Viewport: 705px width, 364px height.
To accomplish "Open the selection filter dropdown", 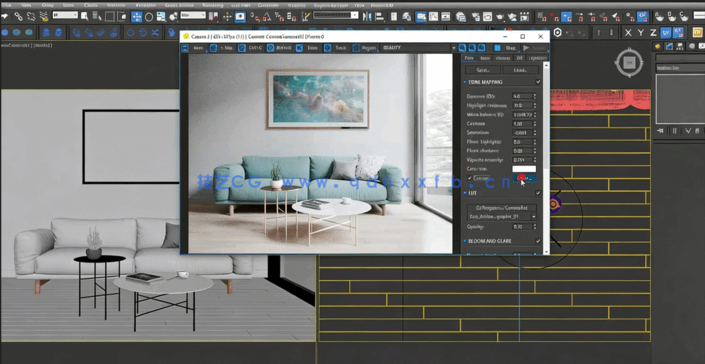I will coord(65,15).
